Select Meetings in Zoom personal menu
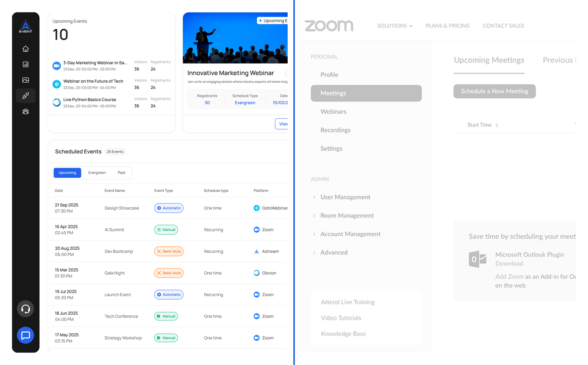This screenshot has width=588, height=365. [366, 93]
